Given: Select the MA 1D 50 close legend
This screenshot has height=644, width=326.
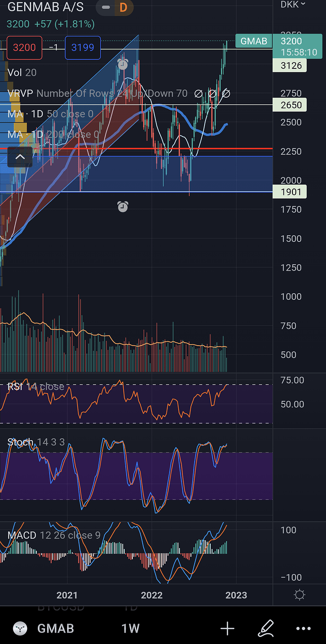Looking at the screenshot, I should 51,114.
